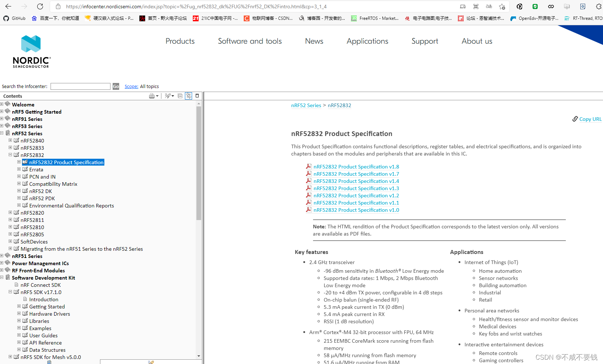603x364 pixels.
Task: Click the search selected topic flashlight icon
Action: pyautogui.click(x=168, y=96)
